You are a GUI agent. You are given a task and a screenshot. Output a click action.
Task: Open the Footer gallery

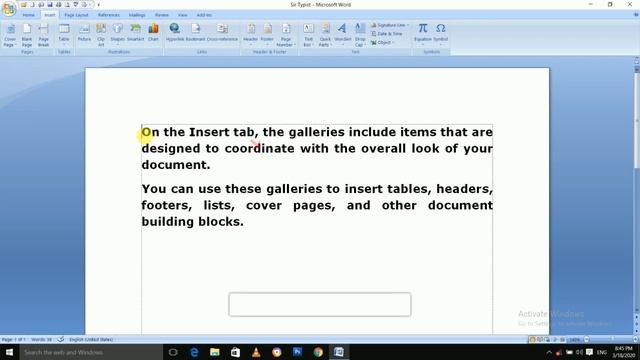[x=267, y=34]
